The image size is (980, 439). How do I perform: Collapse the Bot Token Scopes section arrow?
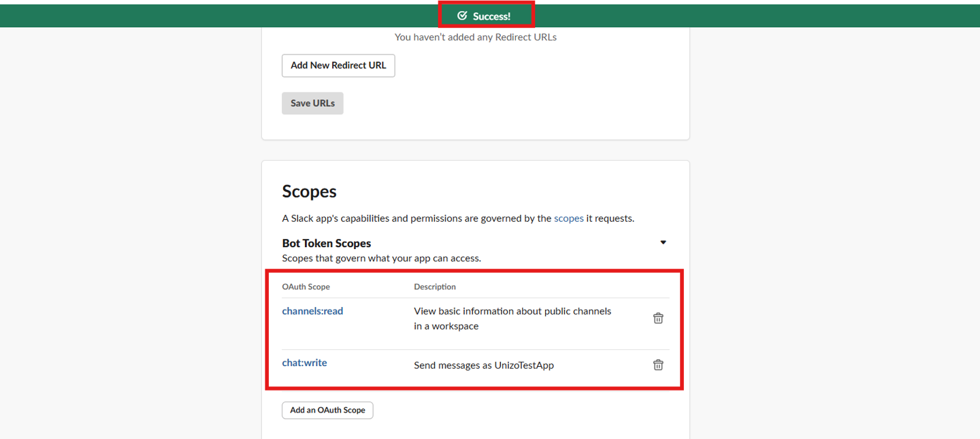663,242
